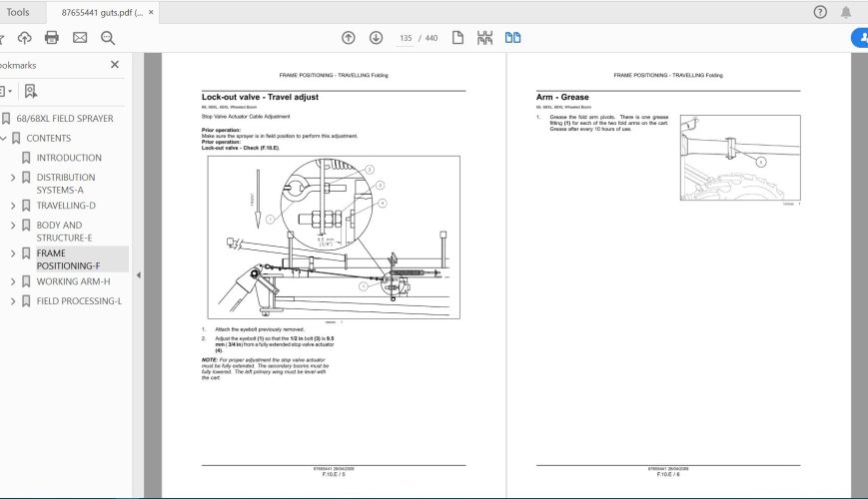Select the 87655441 guts.pdf document tab

coord(101,12)
